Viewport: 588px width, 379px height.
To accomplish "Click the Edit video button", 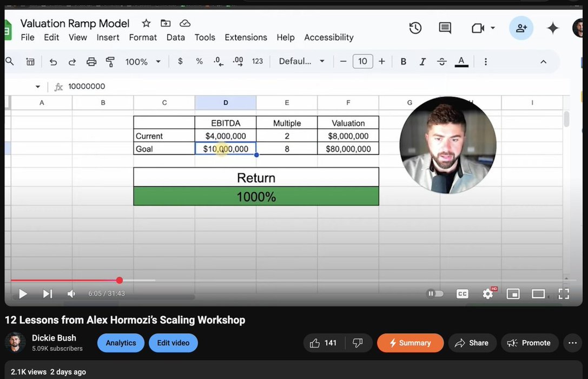I will tap(173, 343).
